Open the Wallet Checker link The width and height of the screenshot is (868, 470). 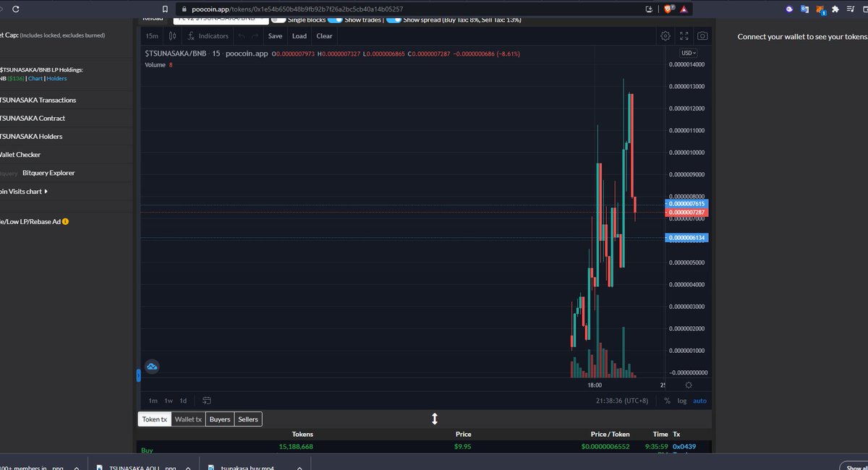click(20, 154)
